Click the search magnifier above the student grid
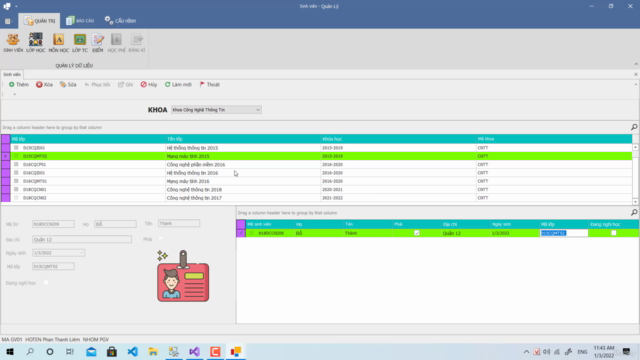 click(634, 213)
